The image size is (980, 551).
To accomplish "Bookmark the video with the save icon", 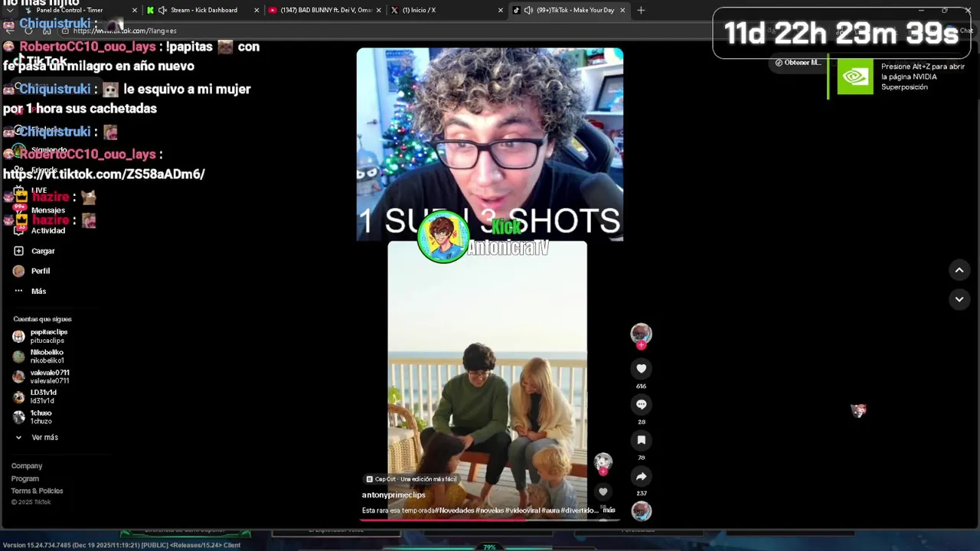I will 641,440.
